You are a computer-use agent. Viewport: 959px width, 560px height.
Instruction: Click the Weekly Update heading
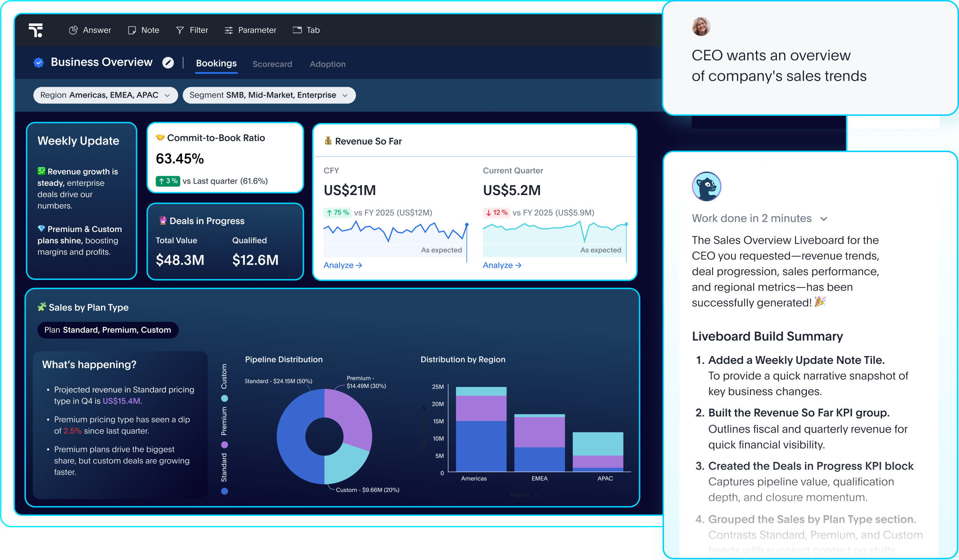79,141
